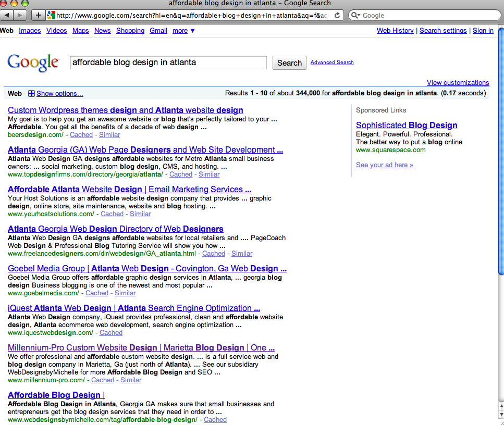The width and height of the screenshot is (504, 425).
Task: Switch to Videos search
Action: (57, 31)
